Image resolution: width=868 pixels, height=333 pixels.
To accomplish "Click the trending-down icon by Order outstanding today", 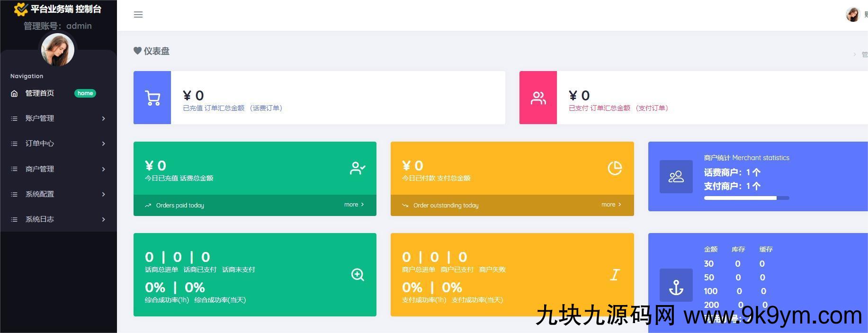I will click(405, 206).
